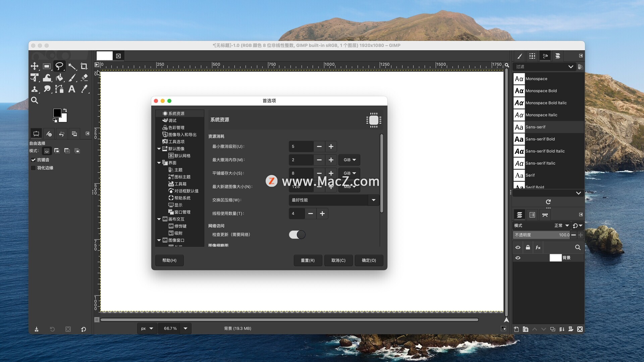This screenshot has height=362, width=644.
Task: Select the Eraser tool
Action: click(84, 78)
